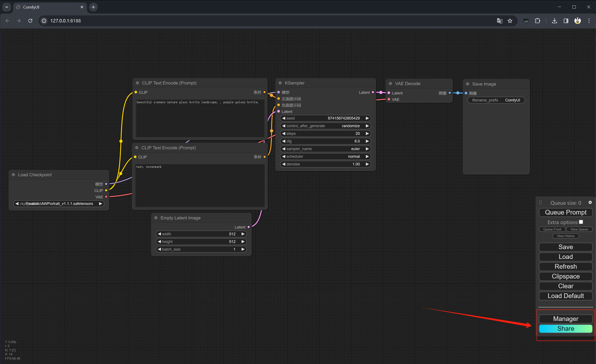
Task: Click the Queue Prompt button
Action: pyautogui.click(x=566, y=212)
